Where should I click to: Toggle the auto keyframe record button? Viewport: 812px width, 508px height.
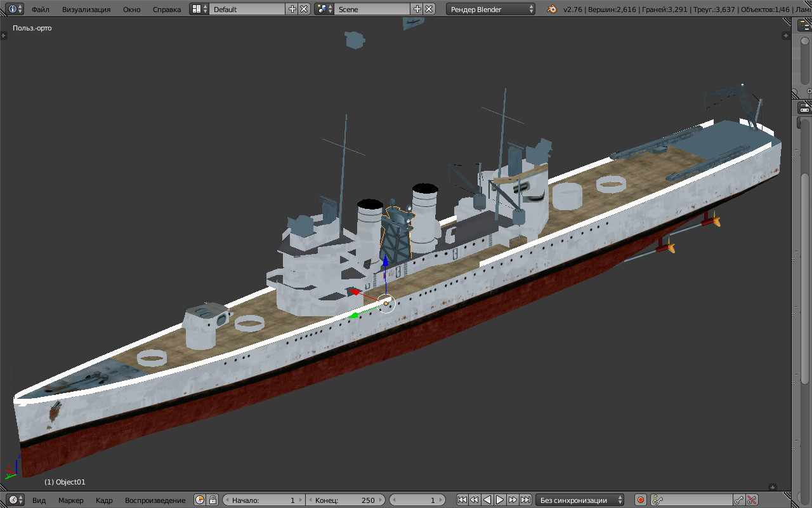pyautogui.click(x=640, y=500)
